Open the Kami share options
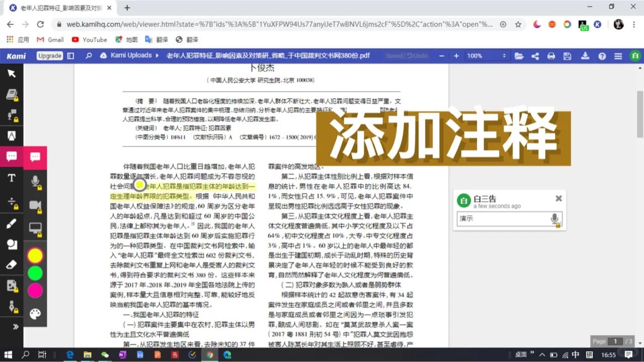This screenshot has width=644, height=362. pyautogui.click(x=535, y=55)
